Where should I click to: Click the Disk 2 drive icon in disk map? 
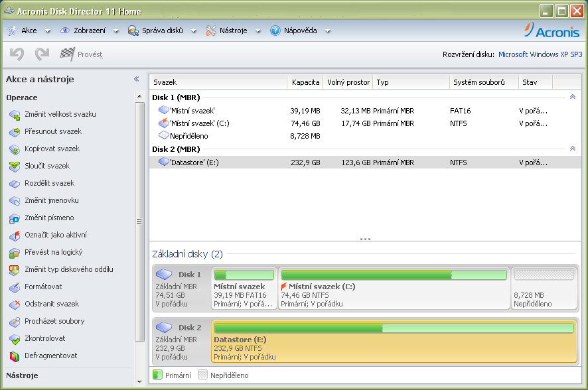(x=164, y=328)
